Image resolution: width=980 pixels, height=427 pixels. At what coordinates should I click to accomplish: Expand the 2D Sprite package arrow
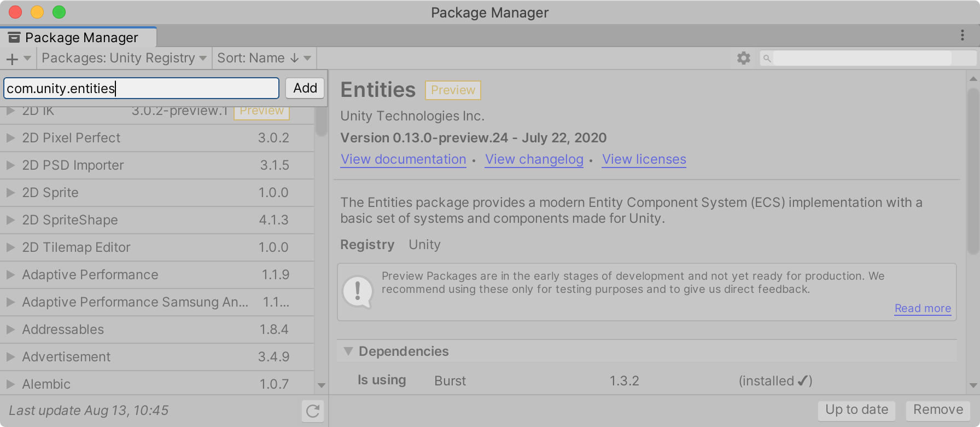(x=10, y=193)
